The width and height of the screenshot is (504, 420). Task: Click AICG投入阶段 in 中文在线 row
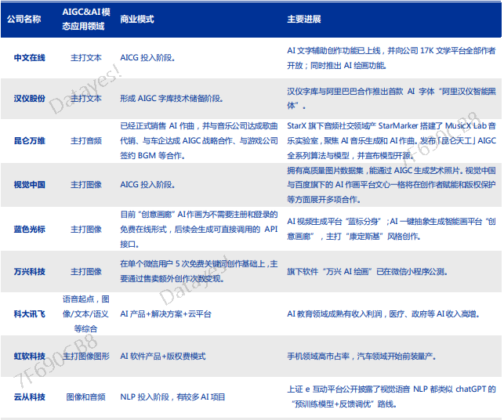point(147,58)
